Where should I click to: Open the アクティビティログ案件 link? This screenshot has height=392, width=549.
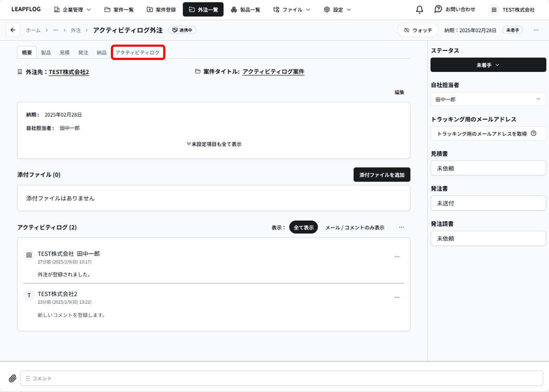click(273, 72)
